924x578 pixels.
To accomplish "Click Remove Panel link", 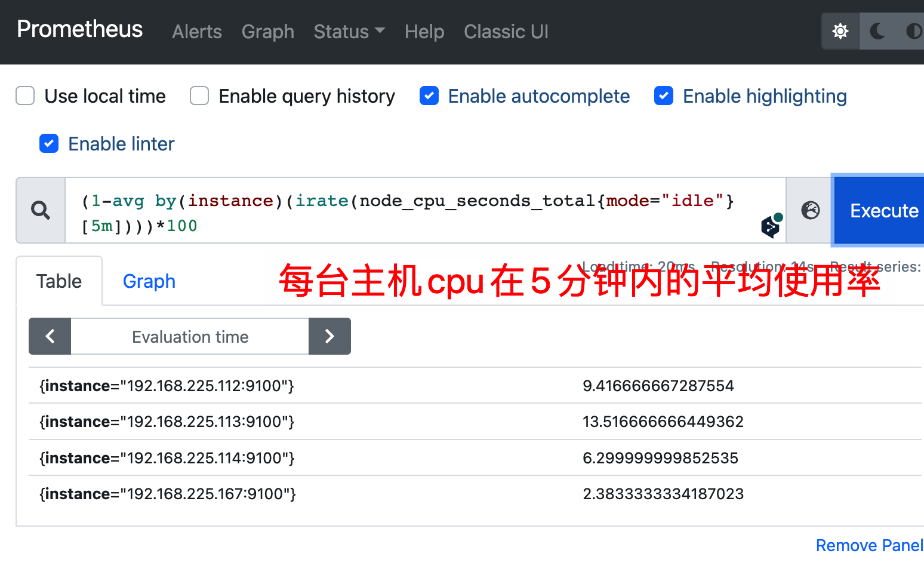I will (868, 545).
